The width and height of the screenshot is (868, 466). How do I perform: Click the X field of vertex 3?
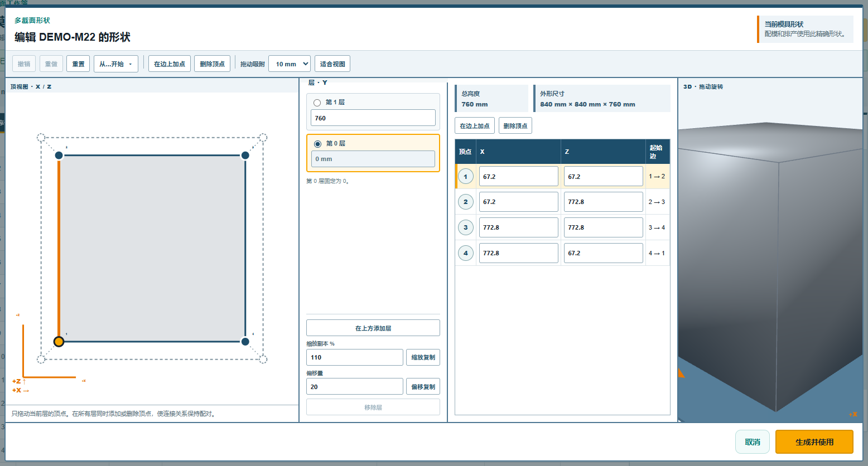tap(519, 227)
